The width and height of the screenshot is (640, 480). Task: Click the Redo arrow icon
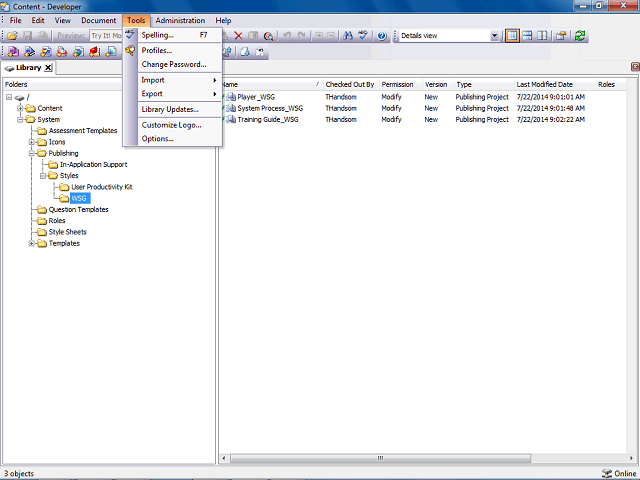pos(302,36)
